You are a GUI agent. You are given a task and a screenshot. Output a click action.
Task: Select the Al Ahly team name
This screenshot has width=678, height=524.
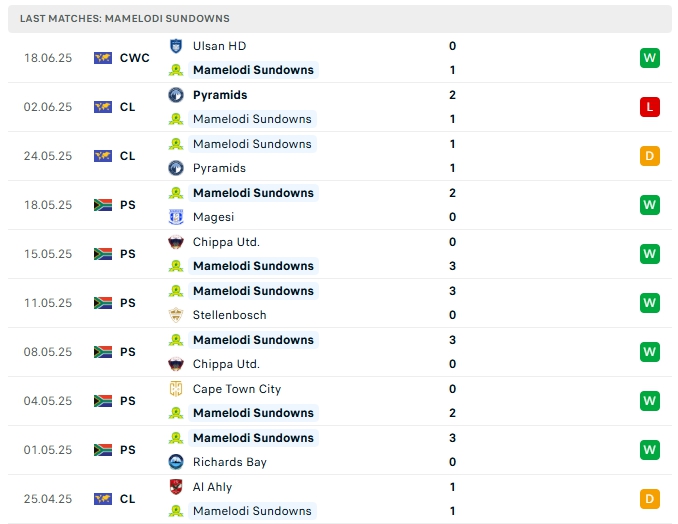[x=212, y=487]
